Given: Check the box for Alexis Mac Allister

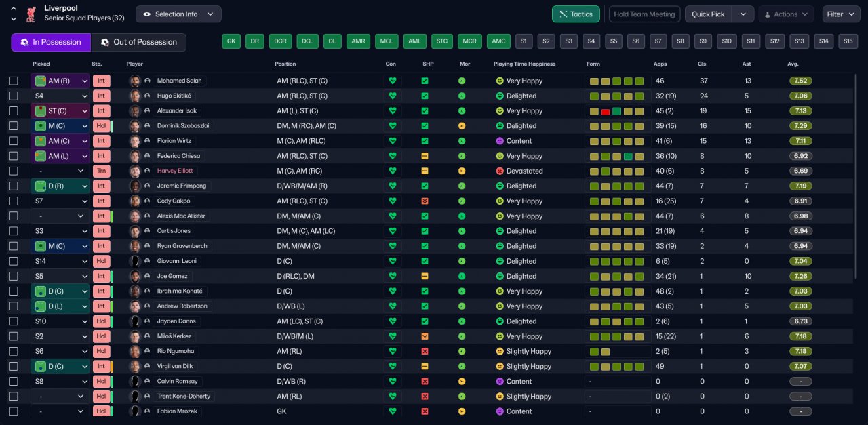Looking at the screenshot, I should coord(14,216).
